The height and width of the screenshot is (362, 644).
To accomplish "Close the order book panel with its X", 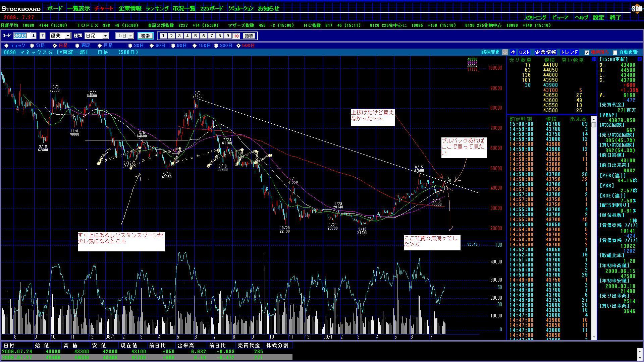I will pyautogui.click(x=593, y=59).
